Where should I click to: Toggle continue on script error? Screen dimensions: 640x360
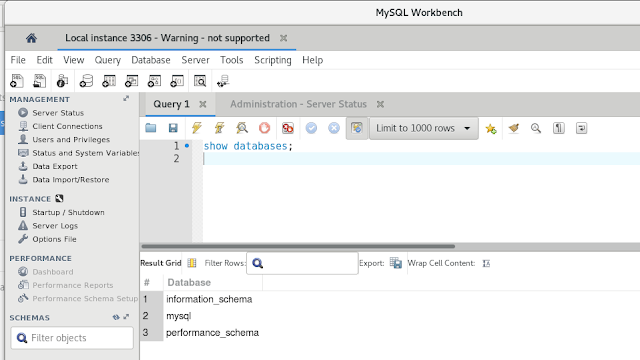click(288, 128)
